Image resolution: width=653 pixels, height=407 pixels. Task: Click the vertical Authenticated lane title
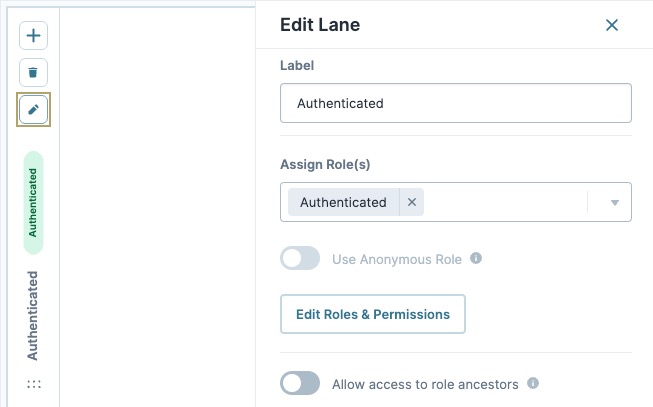pyautogui.click(x=32, y=316)
